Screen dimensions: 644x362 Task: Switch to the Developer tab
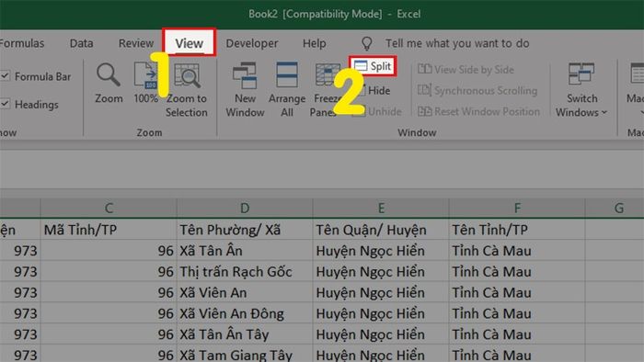click(x=252, y=43)
